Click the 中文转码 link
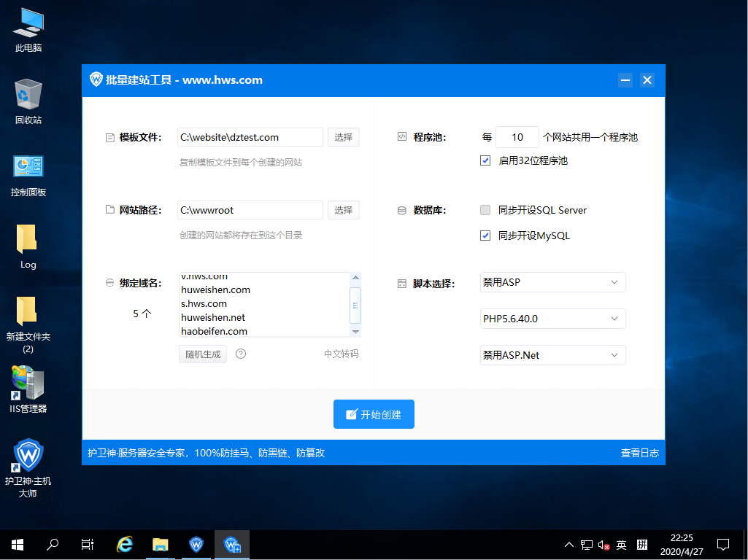The height and width of the screenshot is (560, 748). (x=341, y=354)
